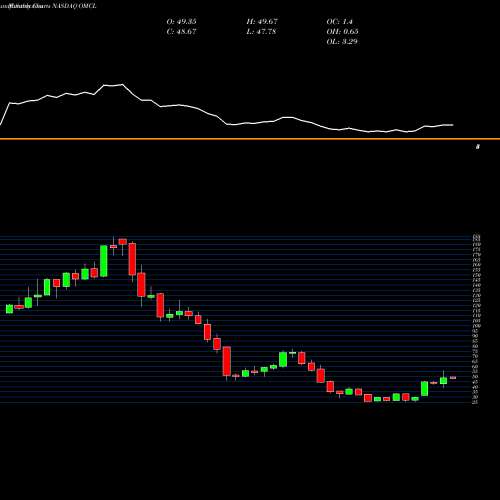Select the high value H: 49.67
This screenshot has width=500, height=500.
tap(262, 22)
